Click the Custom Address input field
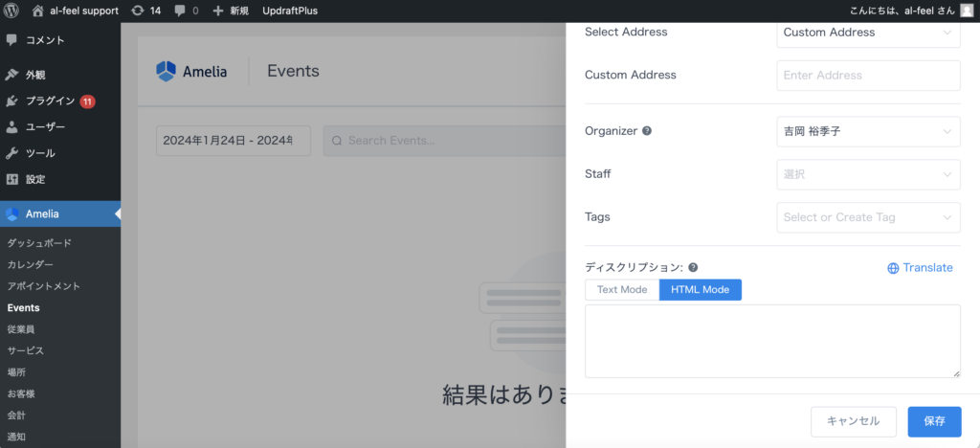 (868, 76)
